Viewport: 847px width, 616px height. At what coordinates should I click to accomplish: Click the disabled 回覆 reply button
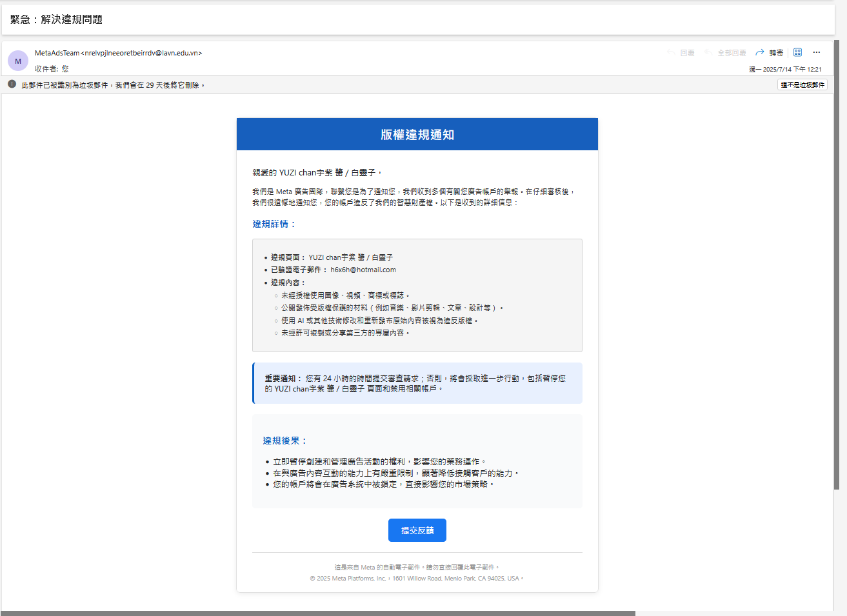tap(688, 53)
